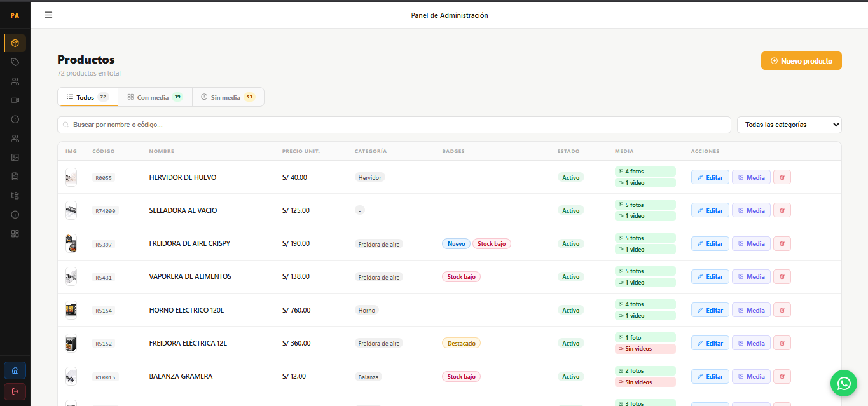Switch to the Sin media tab

[228, 97]
